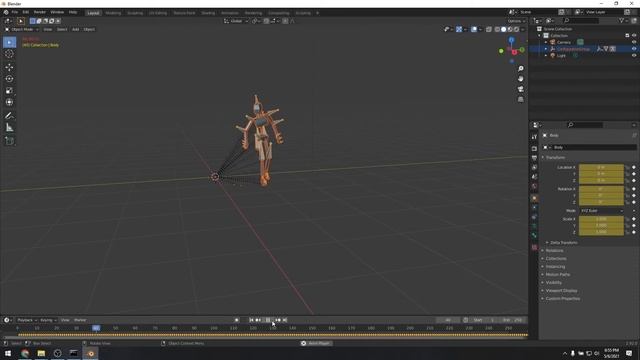Expand the Collections panel in properties
Image resolution: width=640 pixels, height=360 pixels.
(556, 258)
